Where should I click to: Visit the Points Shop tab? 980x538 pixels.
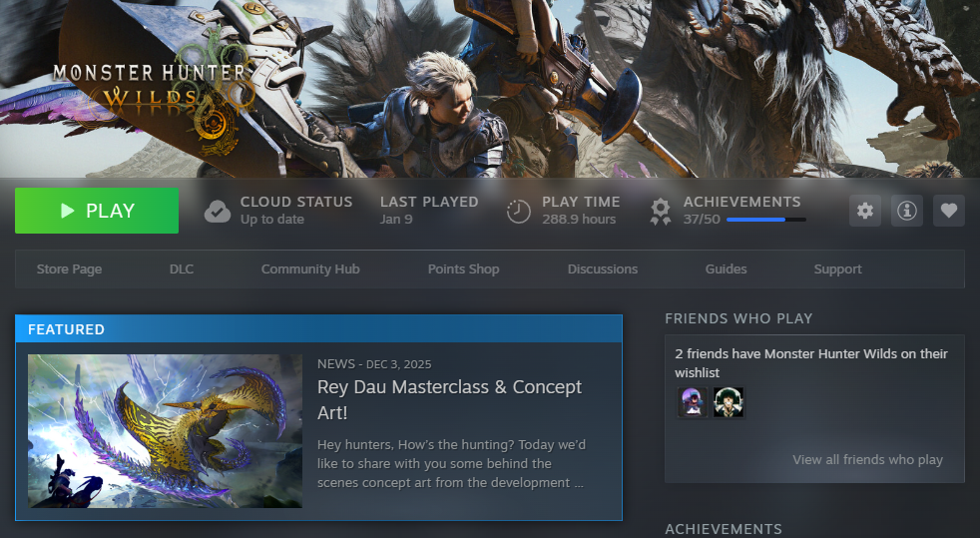[463, 269]
